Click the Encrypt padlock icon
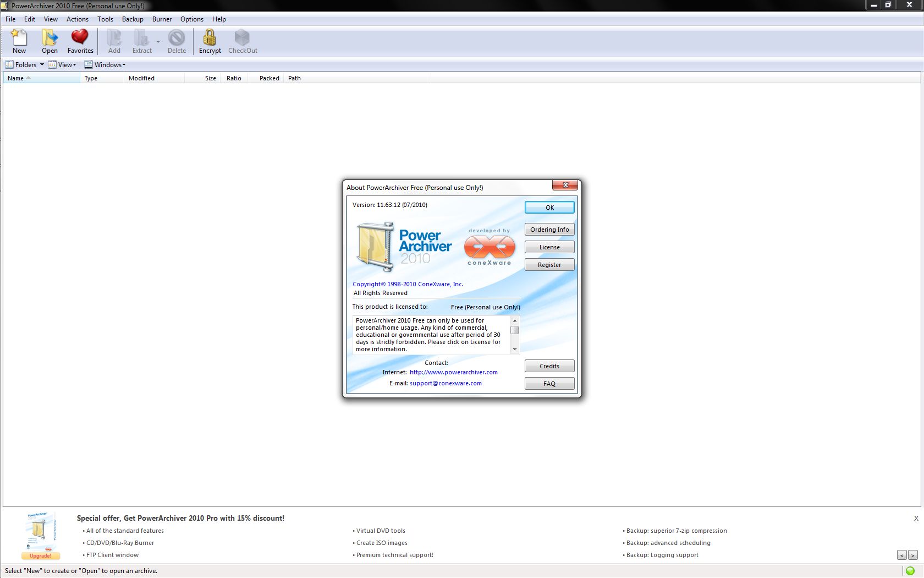Image resolution: width=924 pixels, height=578 pixels. [210, 41]
